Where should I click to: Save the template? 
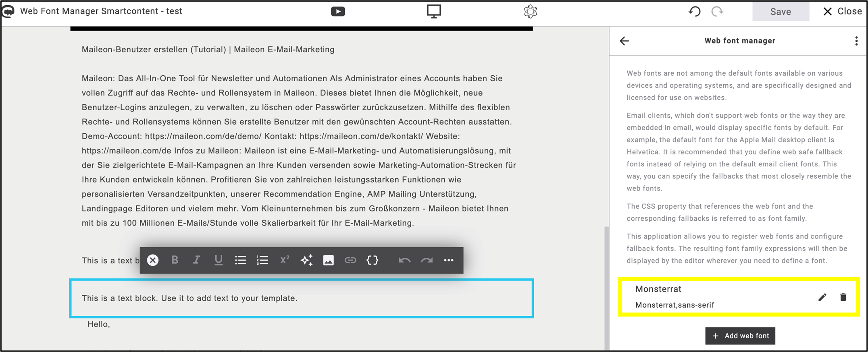pyautogui.click(x=781, y=12)
